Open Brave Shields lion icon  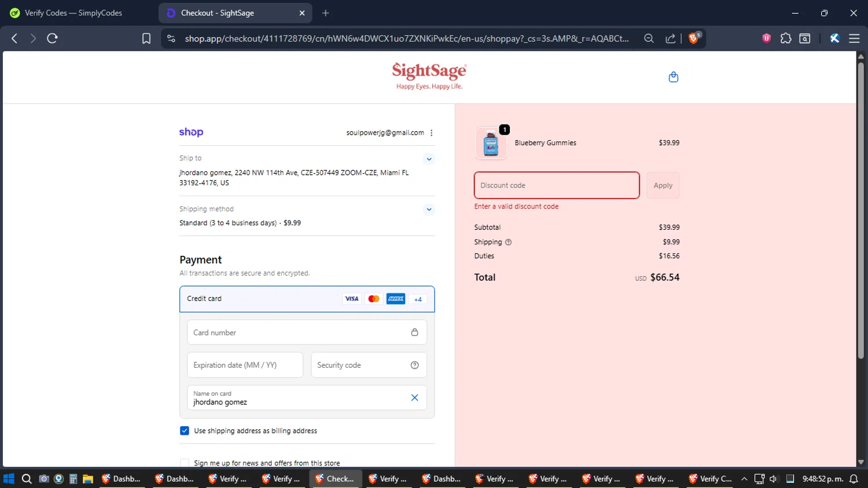[x=694, y=38]
